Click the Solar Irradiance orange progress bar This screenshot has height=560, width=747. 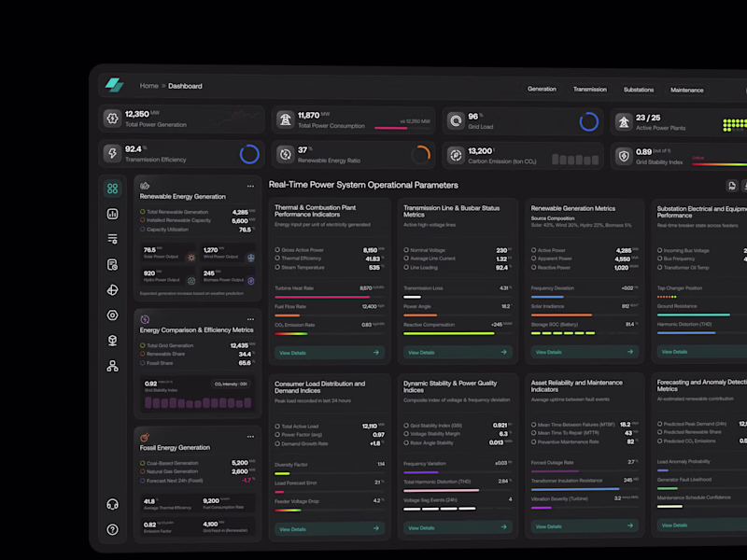[x=561, y=315]
